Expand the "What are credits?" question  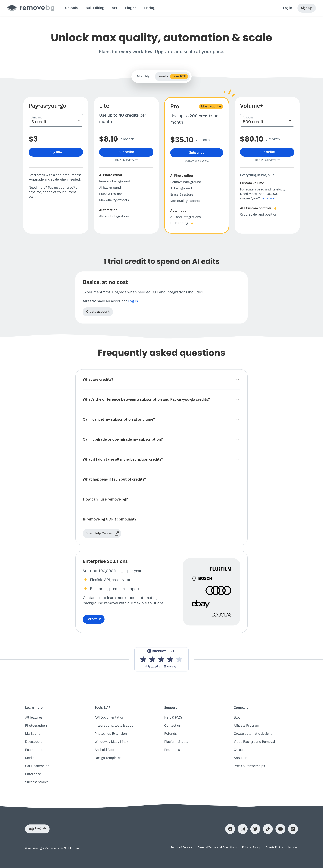point(161,379)
